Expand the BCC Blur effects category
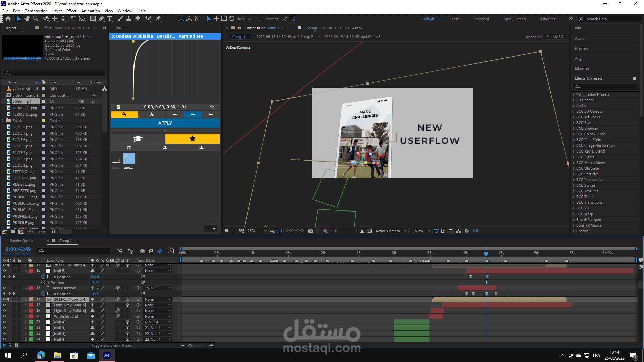 pos(574,123)
